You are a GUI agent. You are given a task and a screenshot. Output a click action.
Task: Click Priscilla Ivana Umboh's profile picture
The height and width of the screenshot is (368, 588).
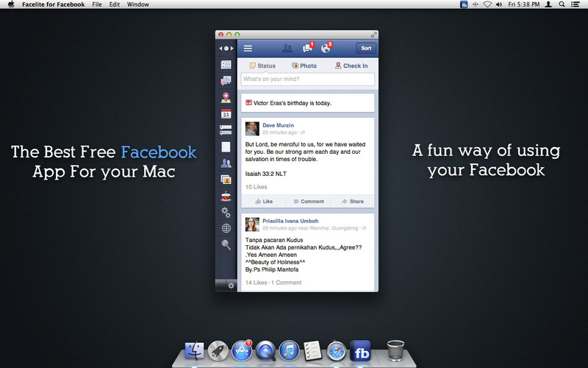[252, 224]
